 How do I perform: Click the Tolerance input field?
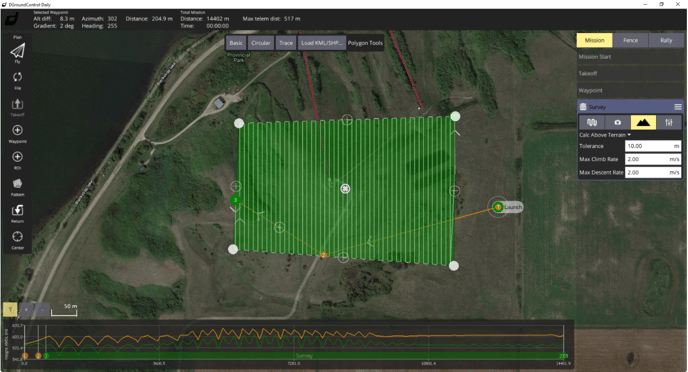coord(653,146)
